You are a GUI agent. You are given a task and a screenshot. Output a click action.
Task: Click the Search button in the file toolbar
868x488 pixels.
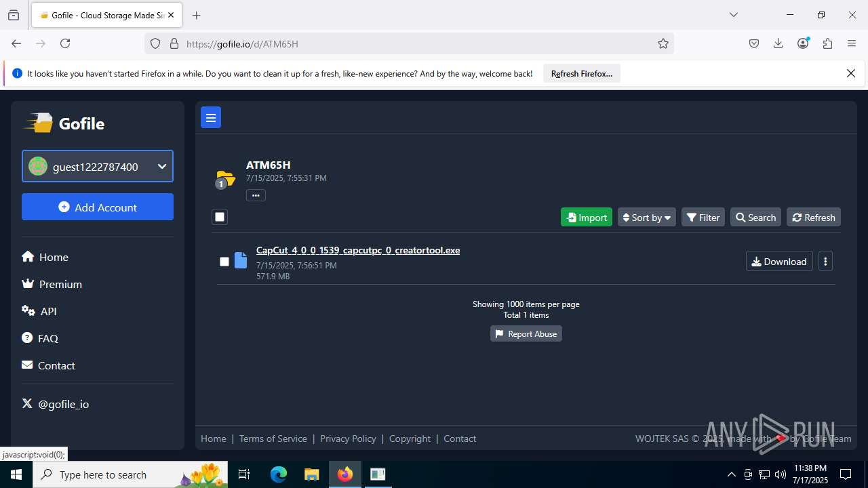pyautogui.click(x=755, y=218)
